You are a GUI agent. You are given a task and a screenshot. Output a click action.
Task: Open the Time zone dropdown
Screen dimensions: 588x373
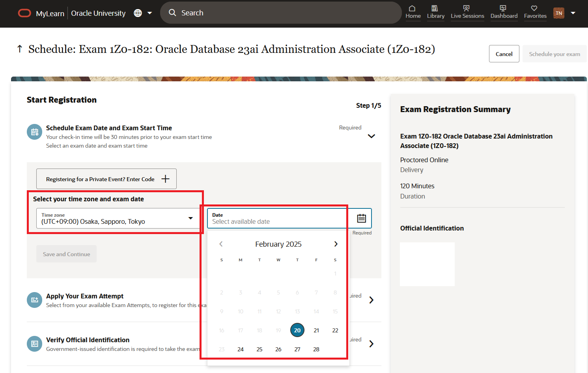118,218
